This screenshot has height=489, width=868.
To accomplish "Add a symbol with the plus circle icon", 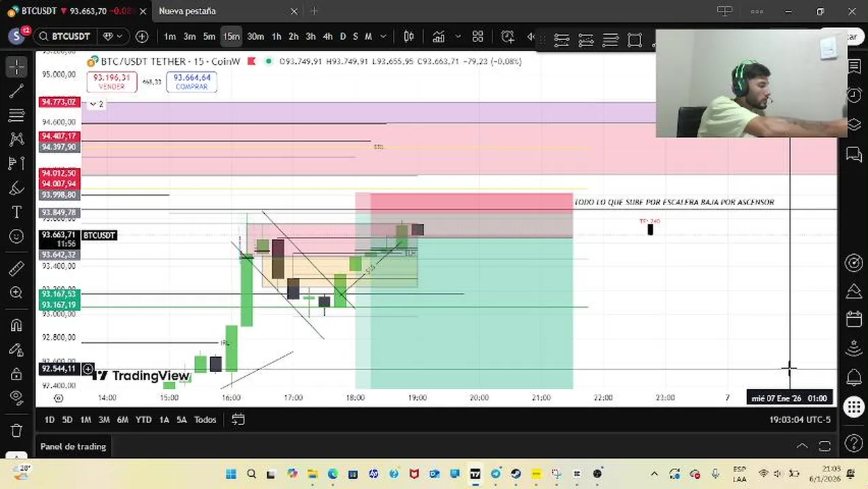I will 142,37.
